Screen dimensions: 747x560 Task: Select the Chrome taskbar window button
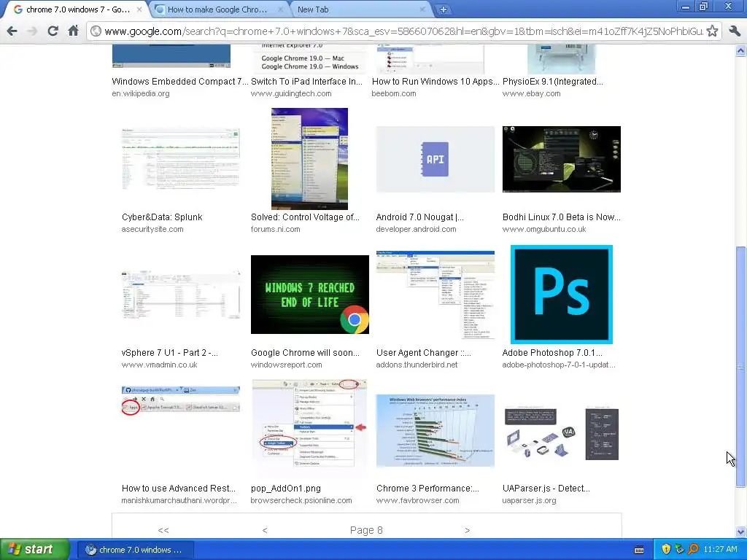(x=134, y=550)
